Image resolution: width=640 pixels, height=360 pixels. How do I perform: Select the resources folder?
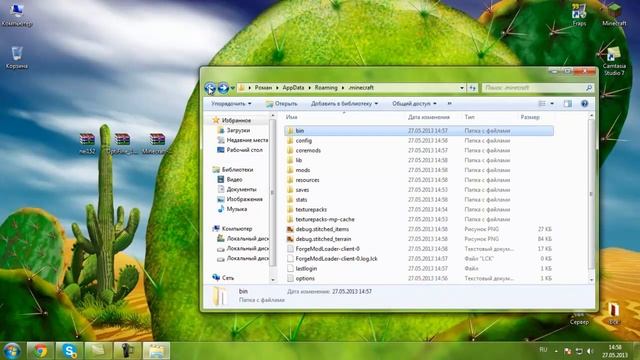(x=419, y=180)
